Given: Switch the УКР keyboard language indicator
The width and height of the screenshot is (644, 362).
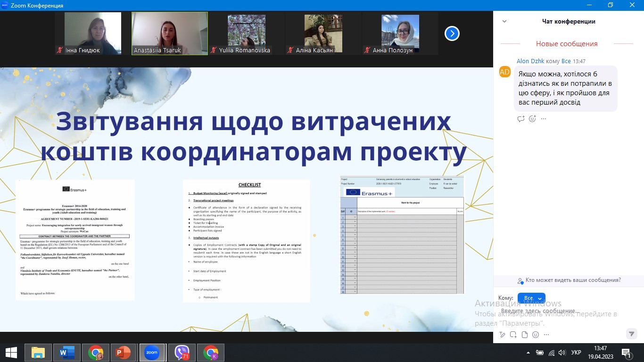Looking at the screenshot, I should 576,353.
